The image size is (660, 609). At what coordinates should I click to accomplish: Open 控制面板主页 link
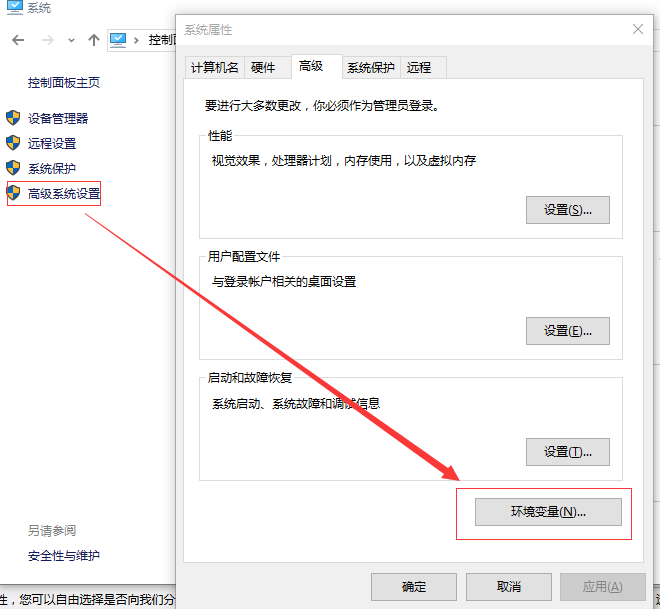64,82
